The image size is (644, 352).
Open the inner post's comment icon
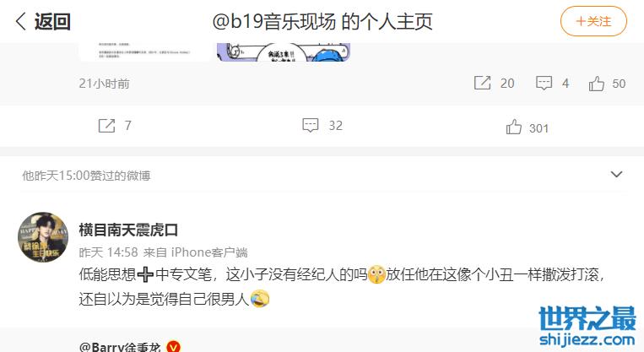[544, 83]
